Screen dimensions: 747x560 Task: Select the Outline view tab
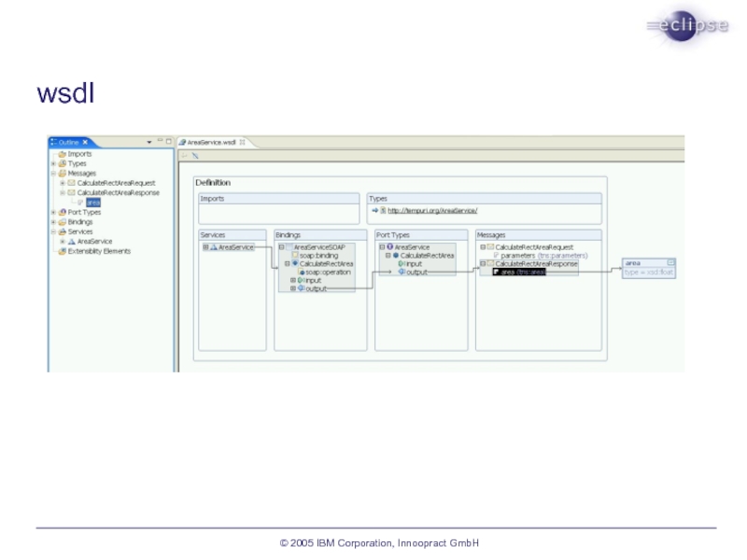pyautogui.click(x=69, y=142)
